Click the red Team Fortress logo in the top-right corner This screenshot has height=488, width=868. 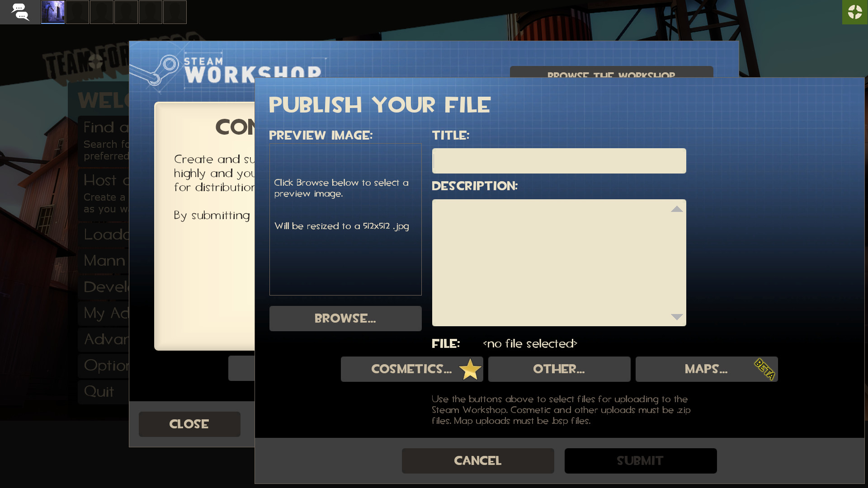pos(854,12)
